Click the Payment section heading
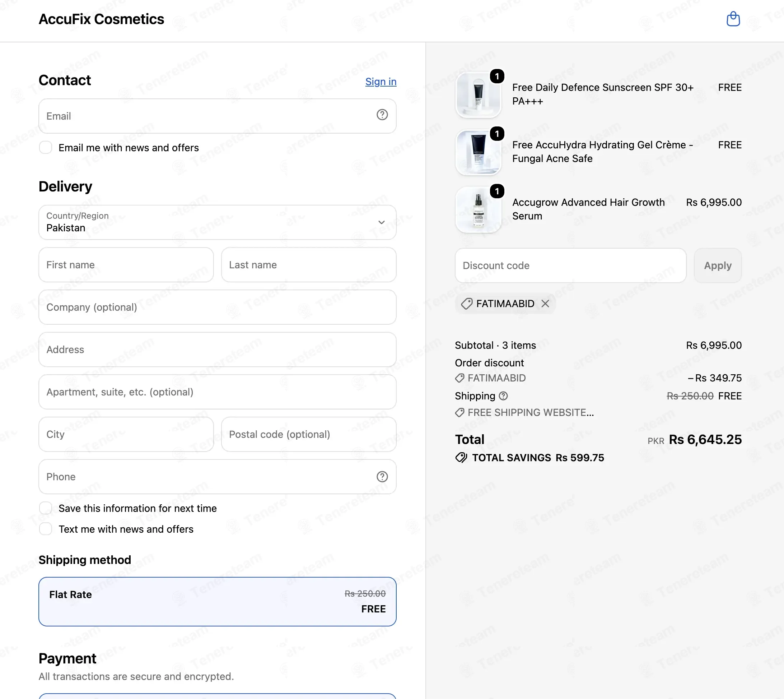 click(67, 658)
